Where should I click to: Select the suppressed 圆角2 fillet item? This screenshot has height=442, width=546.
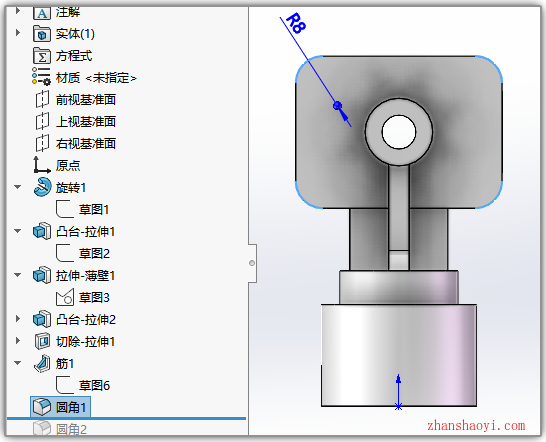point(60,429)
